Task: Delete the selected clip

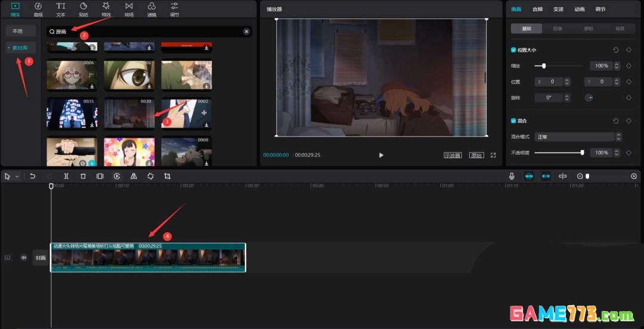Action: point(83,176)
